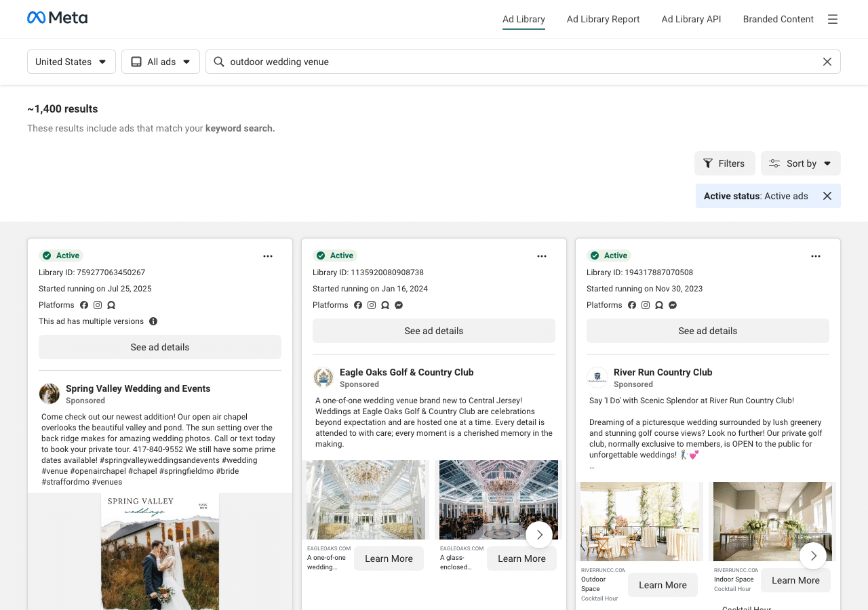868x610 pixels.
Task: Click Audience Network icon on Eagle Oaks ad
Action: point(385,305)
